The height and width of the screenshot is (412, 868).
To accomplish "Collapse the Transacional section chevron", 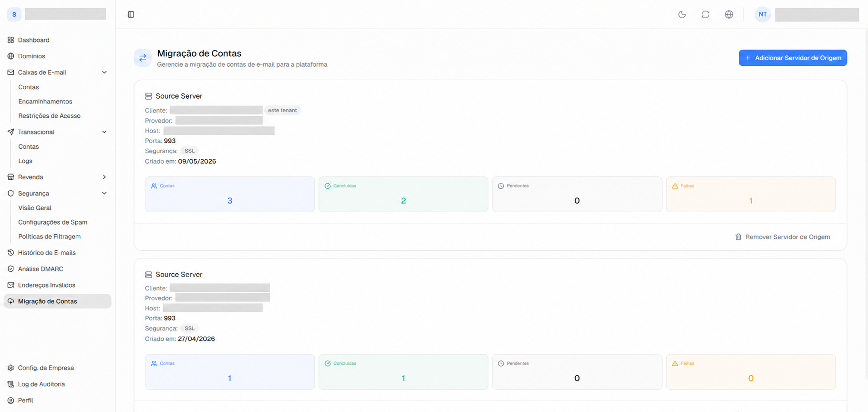I will click(104, 132).
